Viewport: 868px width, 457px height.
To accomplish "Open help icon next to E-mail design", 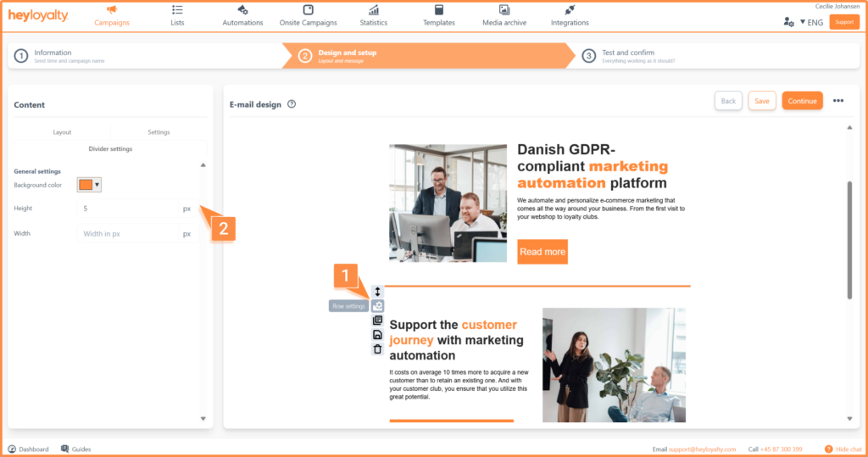I will (x=292, y=104).
